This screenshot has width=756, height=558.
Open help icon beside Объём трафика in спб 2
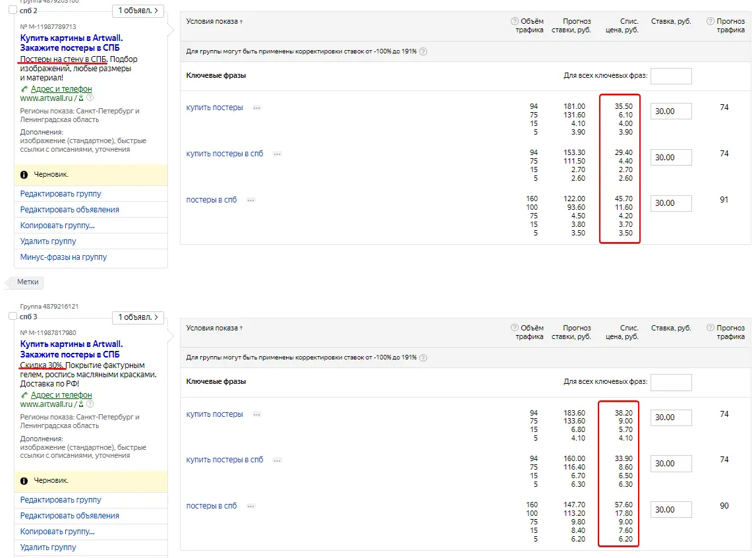click(515, 22)
